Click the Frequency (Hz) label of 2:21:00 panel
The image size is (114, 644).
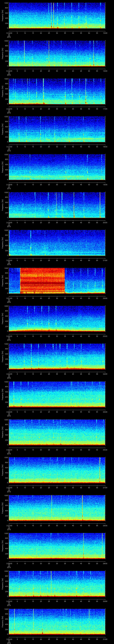[3, 280]
